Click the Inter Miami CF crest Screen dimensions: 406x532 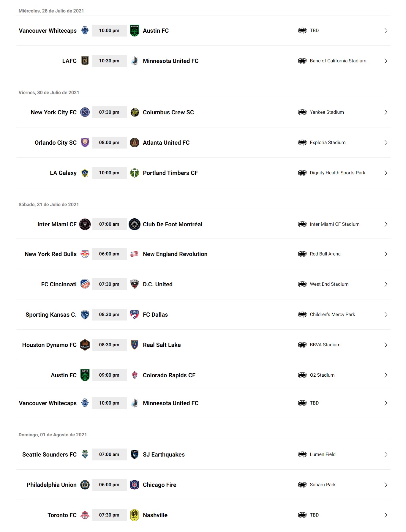(85, 224)
